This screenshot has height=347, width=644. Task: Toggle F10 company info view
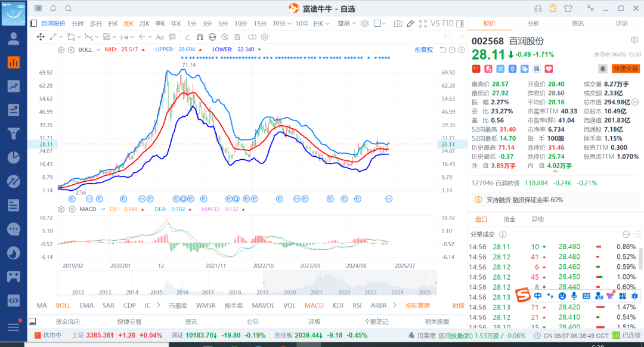448,23
